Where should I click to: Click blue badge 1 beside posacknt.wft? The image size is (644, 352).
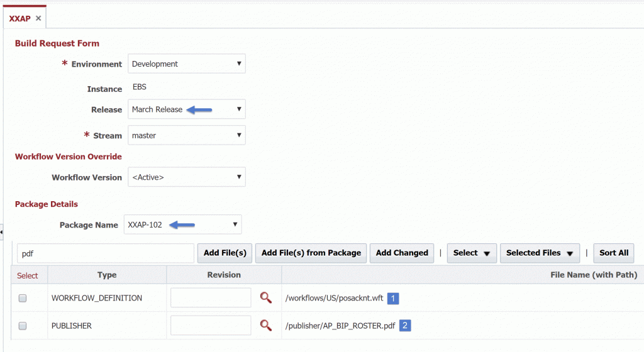click(393, 298)
